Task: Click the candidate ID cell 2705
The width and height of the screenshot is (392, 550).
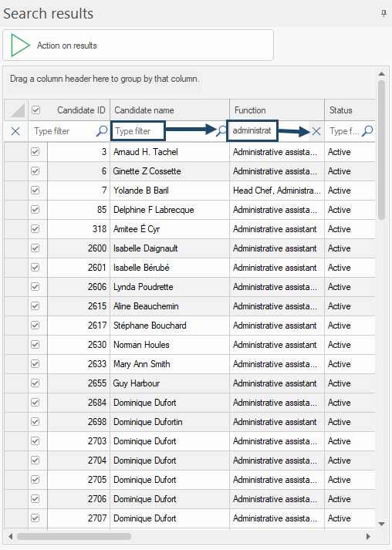Action: coord(79,480)
